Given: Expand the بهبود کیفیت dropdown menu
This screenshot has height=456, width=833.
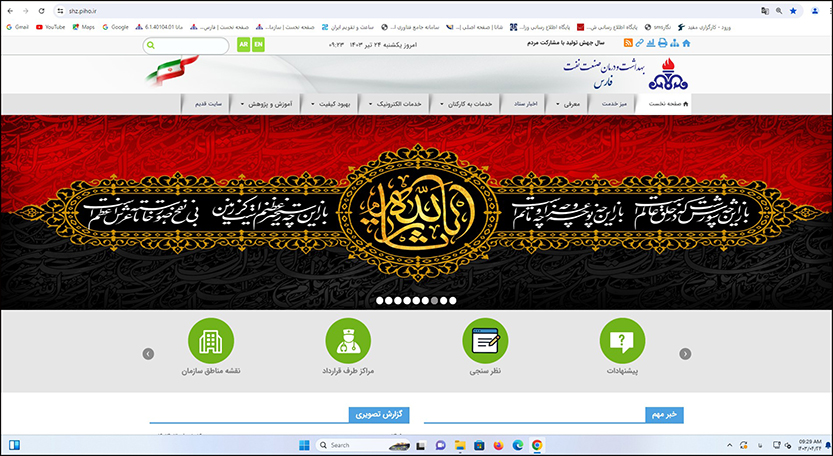Looking at the screenshot, I should [331, 104].
